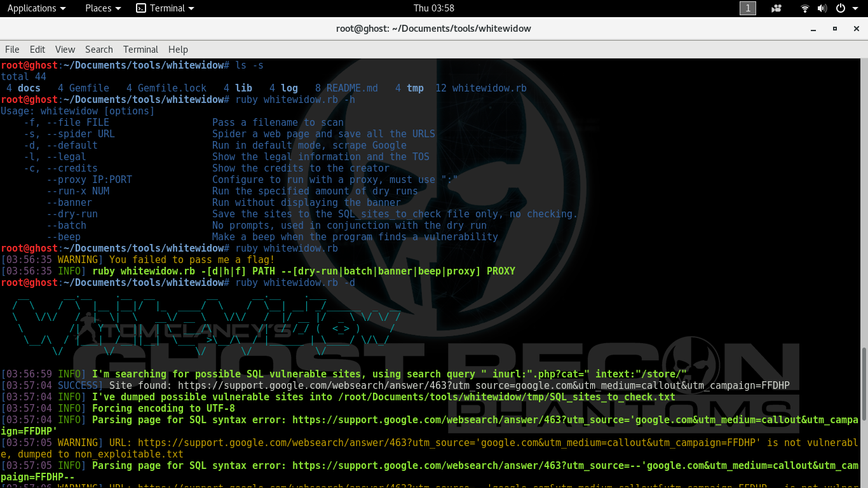Open the Terminal menu in menu bar
This screenshot has width=868, height=488.
point(140,49)
